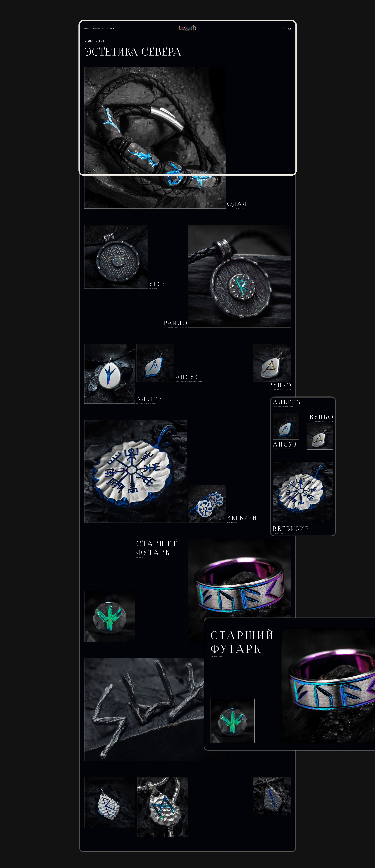The width and height of the screenshot is (375, 868).
Task: Open the shopping bag cart icon
Action: coord(289,28)
